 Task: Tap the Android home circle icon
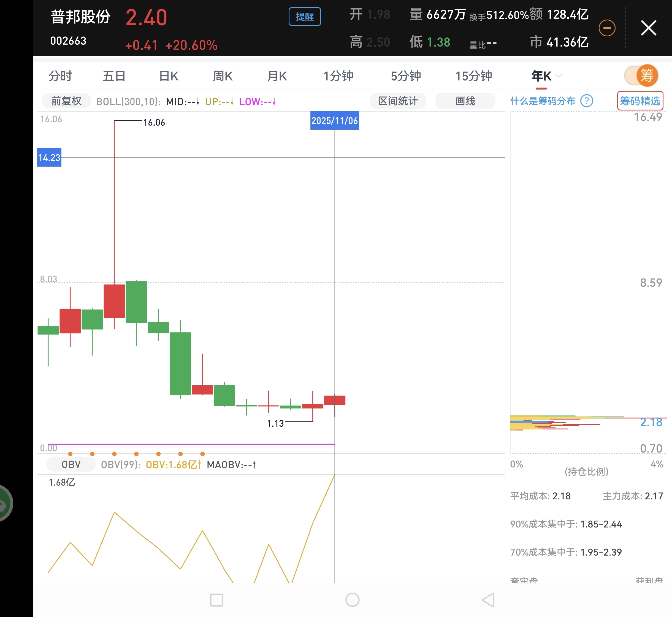pos(352,600)
